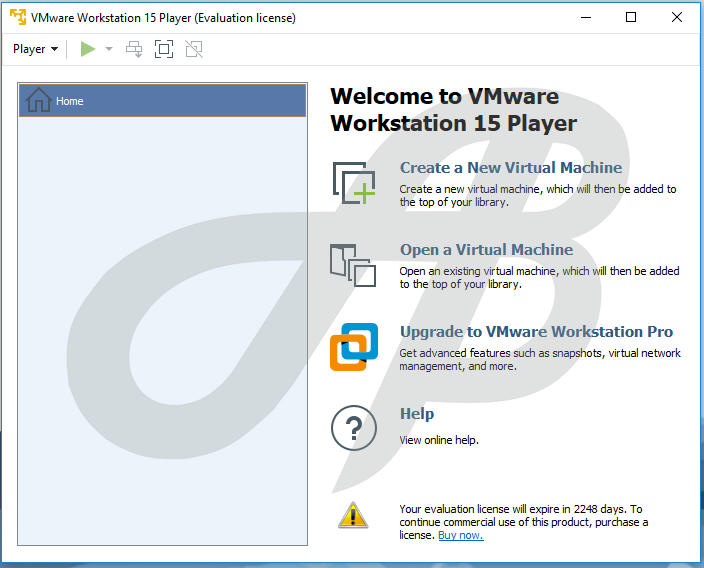The height and width of the screenshot is (568, 704).
Task: Click the Send Ctrl+Alt+Del toolbar icon
Action: [x=134, y=49]
